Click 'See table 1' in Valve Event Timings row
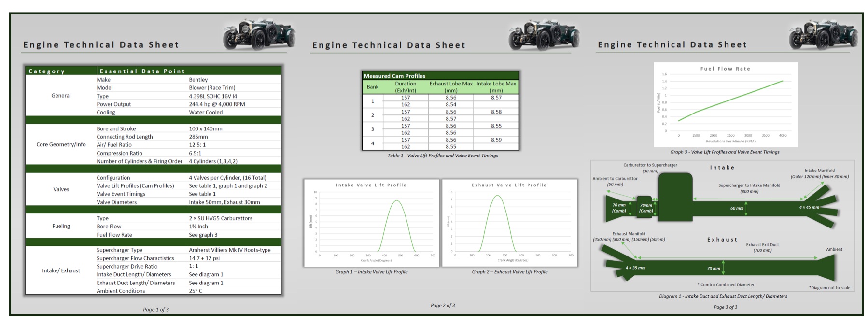This screenshot has height=327, width=868. [202, 194]
